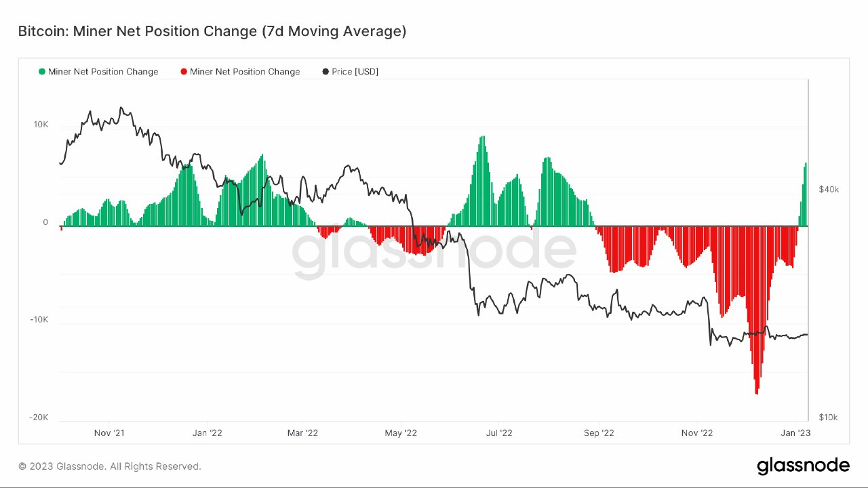The width and height of the screenshot is (868, 488).
Task: Click the 10K left axis label
Action: pyautogui.click(x=41, y=125)
